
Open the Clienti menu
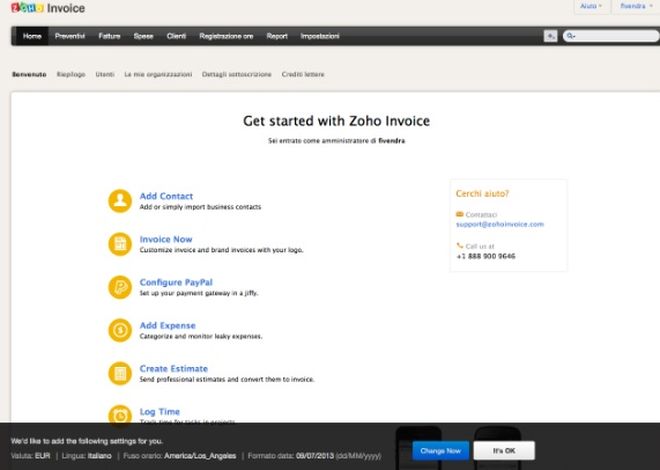tap(176, 36)
